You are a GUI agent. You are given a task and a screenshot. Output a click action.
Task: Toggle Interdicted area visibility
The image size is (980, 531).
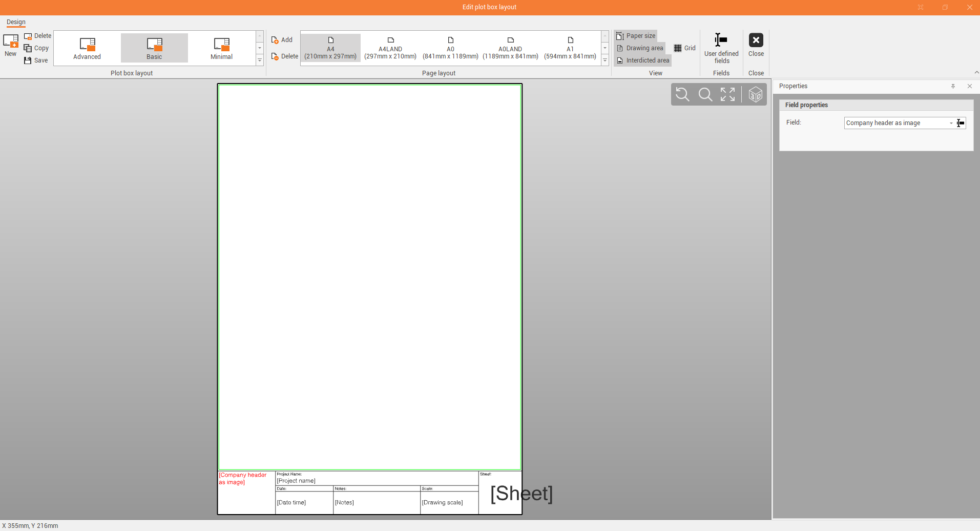(643, 60)
